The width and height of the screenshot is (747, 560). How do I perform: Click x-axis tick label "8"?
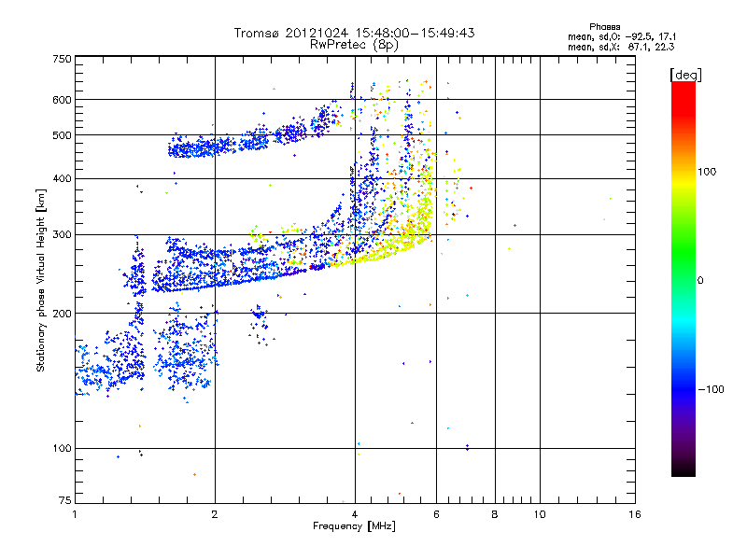pos(495,514)
